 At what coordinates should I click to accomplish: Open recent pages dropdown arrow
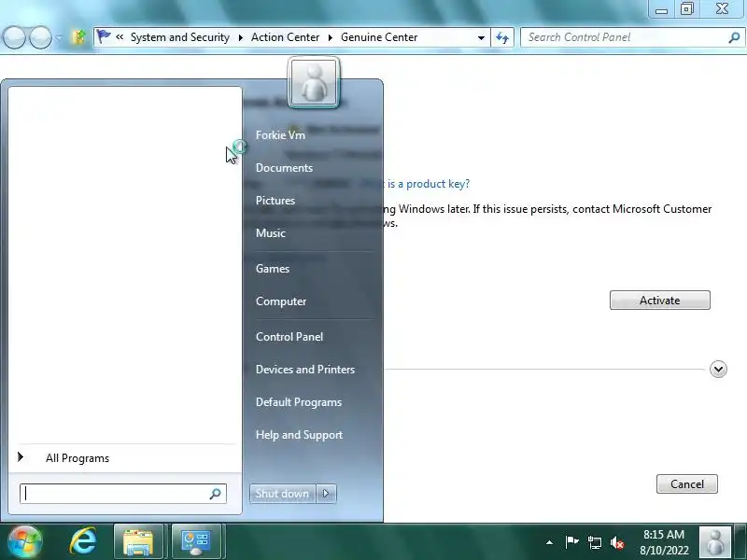coord(59,37)
